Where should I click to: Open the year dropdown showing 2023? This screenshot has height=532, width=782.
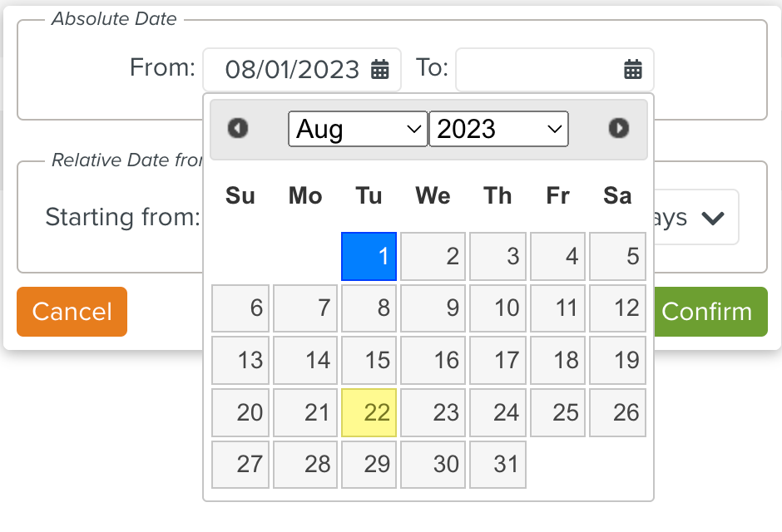497,128
